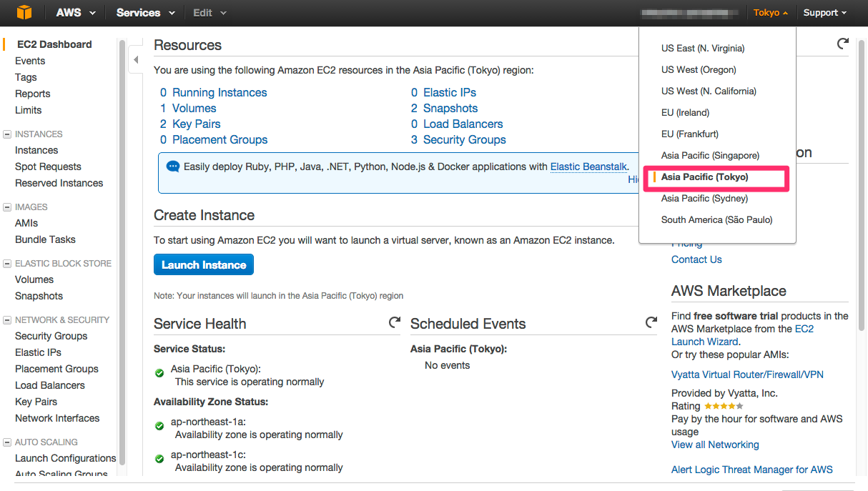Open the Services dropdown menu
Image resolution: width=868 pixels, height=491 pixels.
(x=145, y=13)
